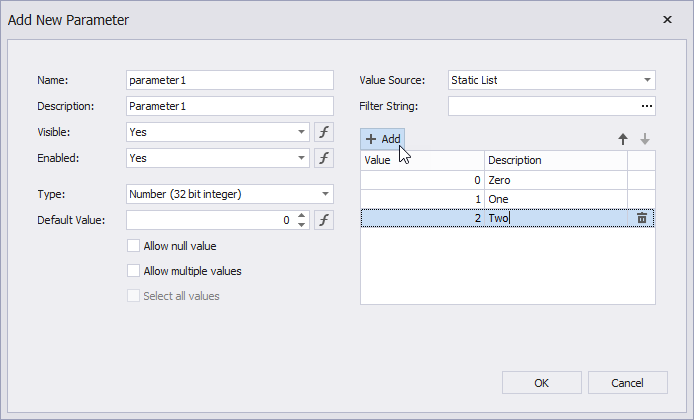
Task: Expand the Visible dropdown
Action: point(302,132)
